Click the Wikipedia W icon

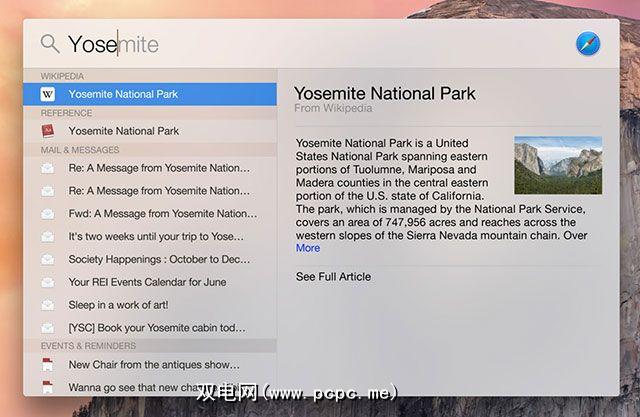48,94
